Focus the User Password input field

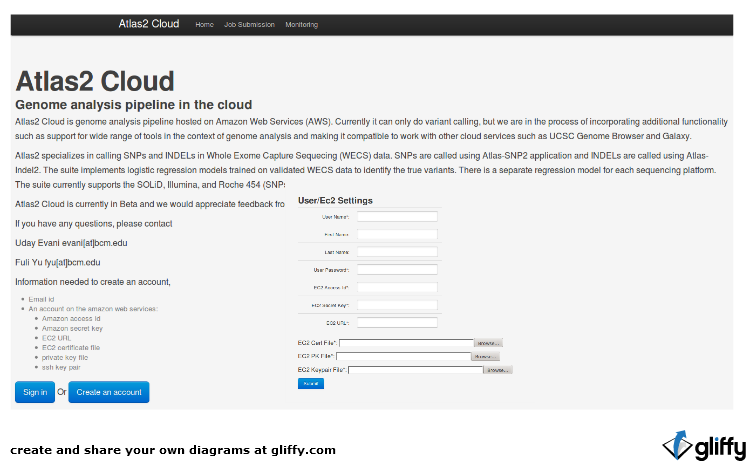pyautogui.click(x=397, y=270)
